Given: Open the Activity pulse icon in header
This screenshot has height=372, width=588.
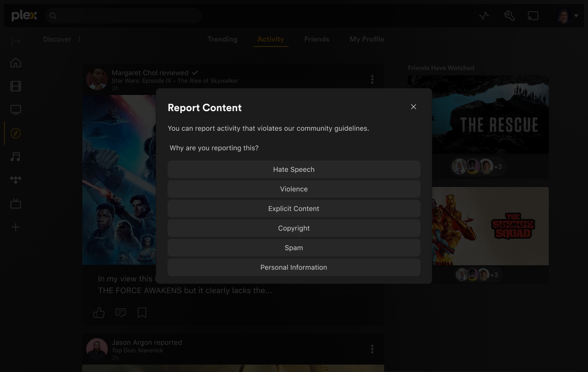Looking at the screenshot, I should [484, 16].
